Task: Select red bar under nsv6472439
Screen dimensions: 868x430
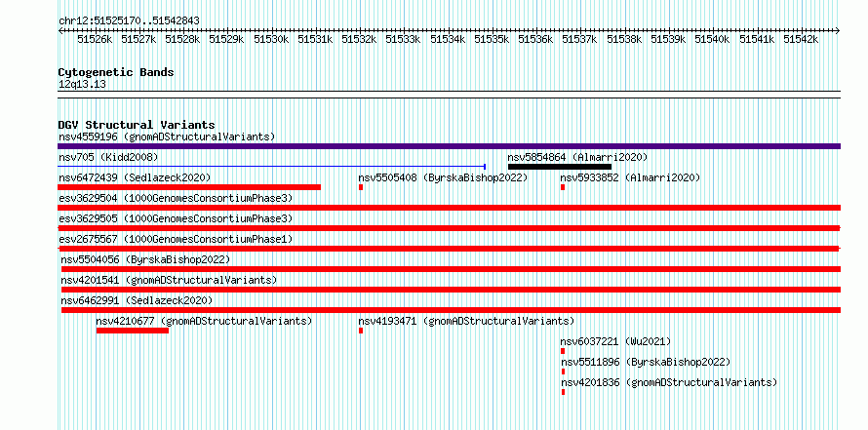Action: tap(189, 187)
